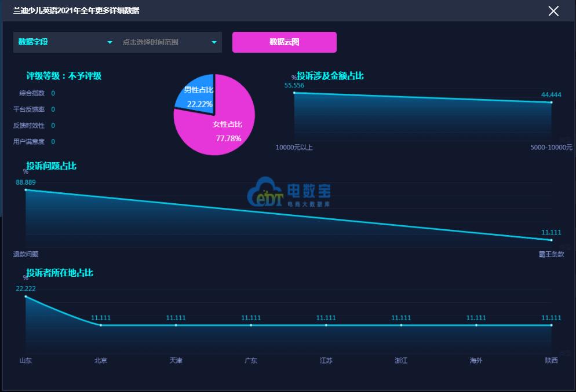
Task: Click the 11.111 data point above 江苏
Action: [326, 325]
